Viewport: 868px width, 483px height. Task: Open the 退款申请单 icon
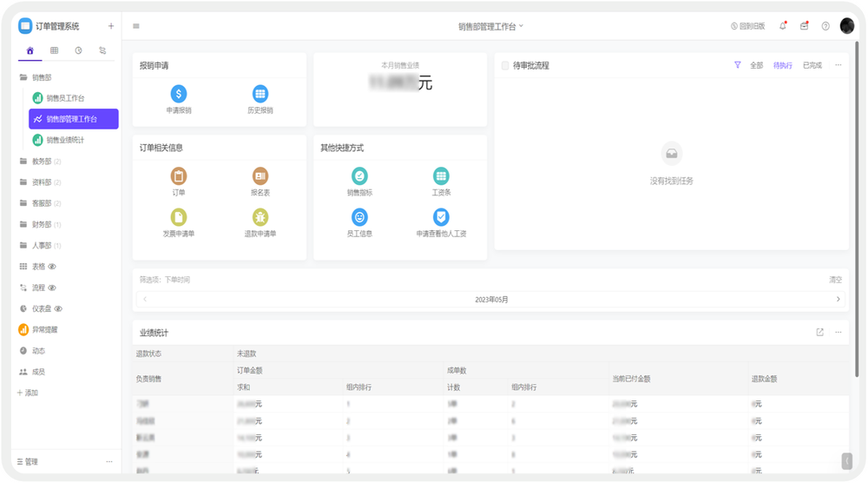[x=260, y=217]
